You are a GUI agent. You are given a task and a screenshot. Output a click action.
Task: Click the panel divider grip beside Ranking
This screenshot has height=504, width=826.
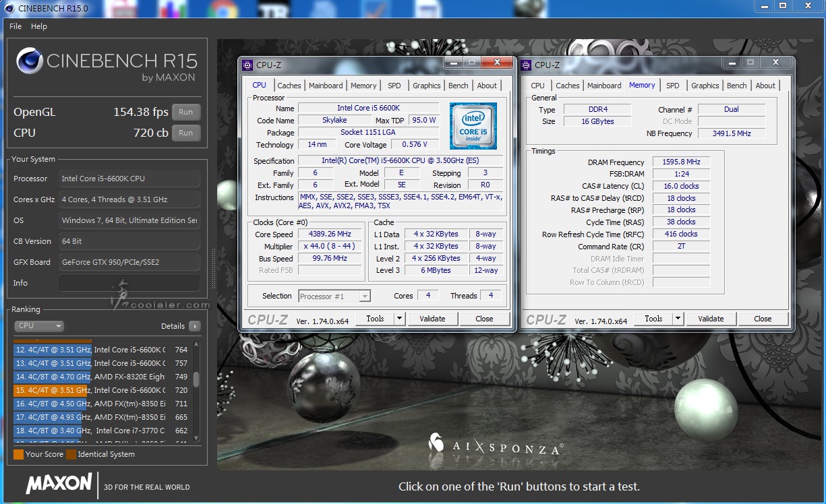pyautogui.click(x=214, y=270)
